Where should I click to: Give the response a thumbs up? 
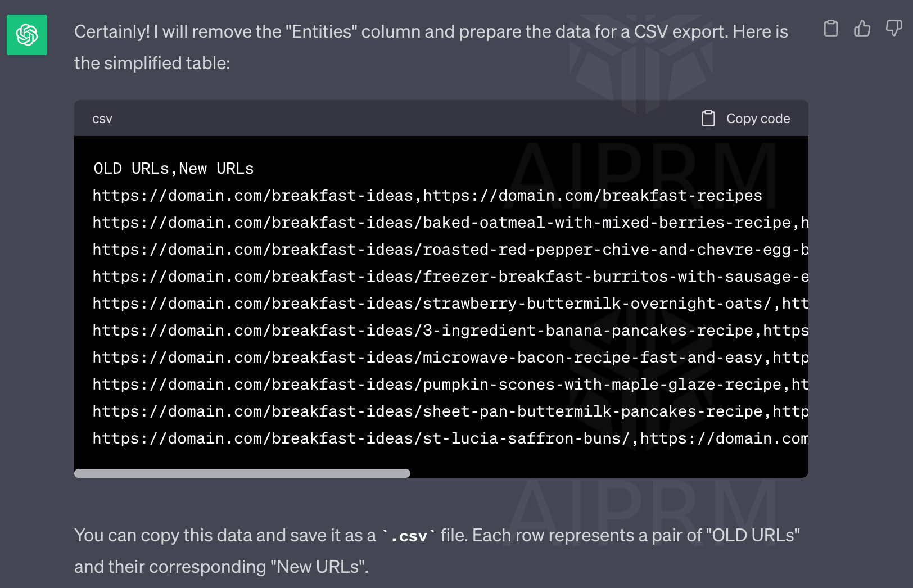tap(862, 28)
